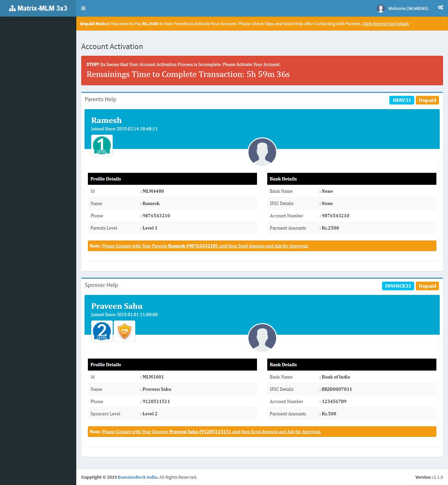448x485 pixels.
Task: Click the Matrix-MLM sitemap logo icon
Action: coord(12,9)
